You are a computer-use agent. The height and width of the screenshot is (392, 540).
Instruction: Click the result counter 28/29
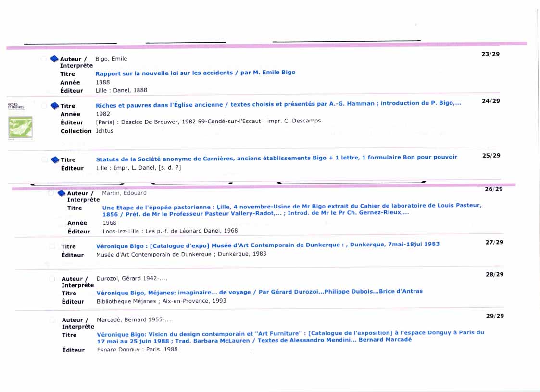point(494,274)
